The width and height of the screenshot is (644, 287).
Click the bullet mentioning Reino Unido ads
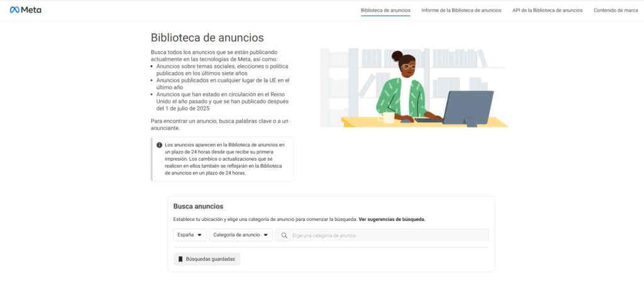click(222, 101)
